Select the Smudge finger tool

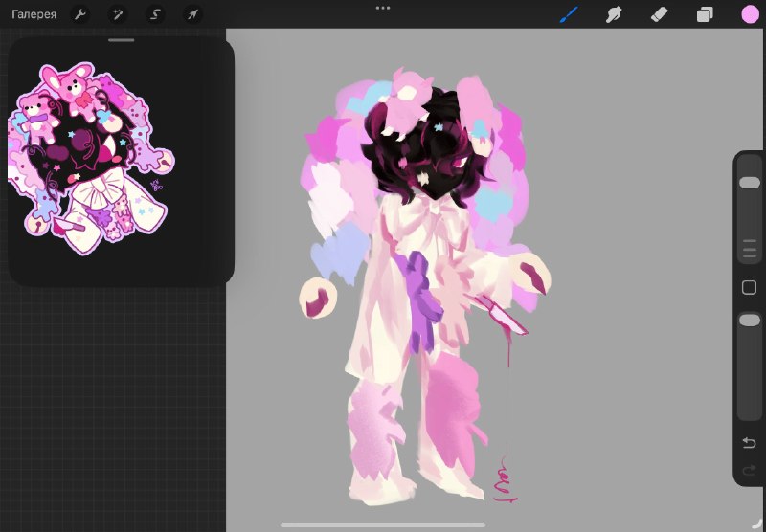(614, 14)
